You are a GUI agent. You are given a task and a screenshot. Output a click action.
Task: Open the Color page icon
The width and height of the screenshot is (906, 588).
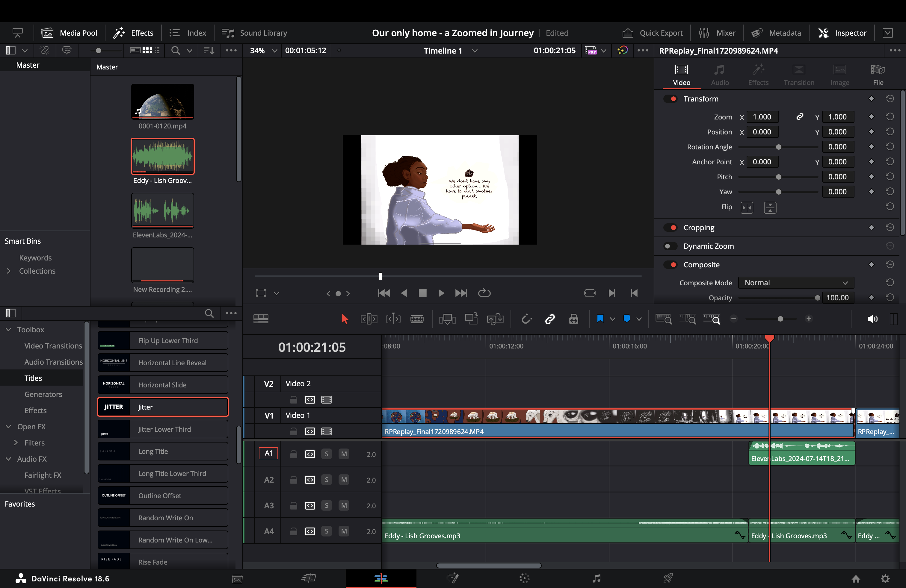click(524, 578)
